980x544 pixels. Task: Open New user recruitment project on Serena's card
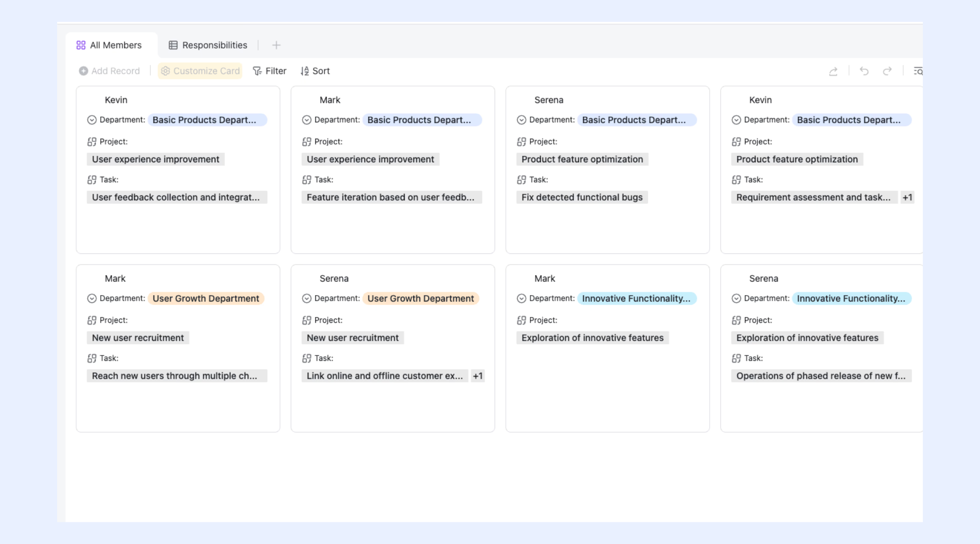[x=353, y=338]
